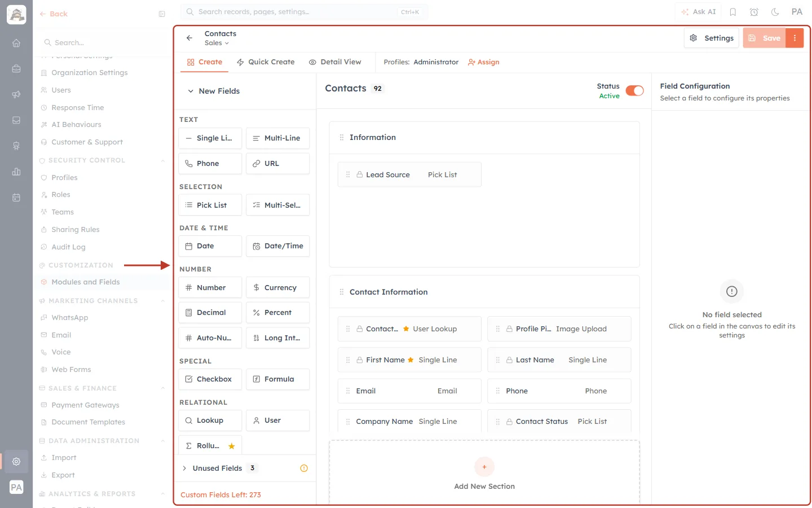
Task: Switch to the Detail View tab
Action: coord(335,62)
